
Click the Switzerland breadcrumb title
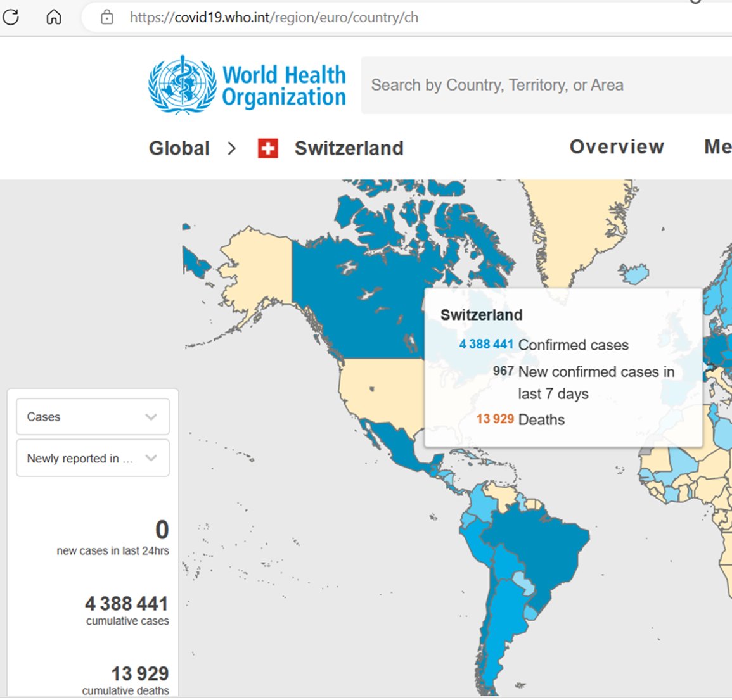coord(349,148)
